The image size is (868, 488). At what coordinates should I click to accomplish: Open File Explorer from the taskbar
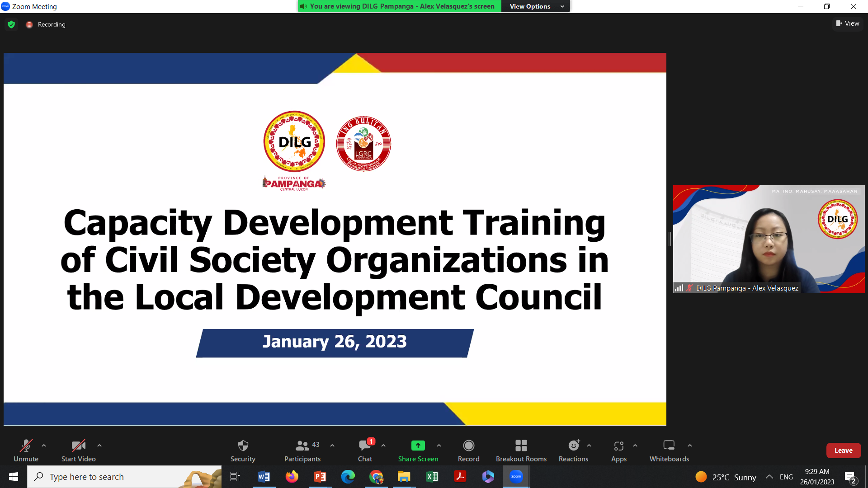[x=404, y=477]
